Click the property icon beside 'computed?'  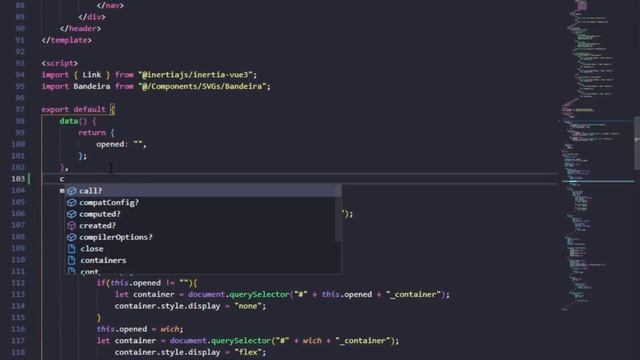[72, 214]
